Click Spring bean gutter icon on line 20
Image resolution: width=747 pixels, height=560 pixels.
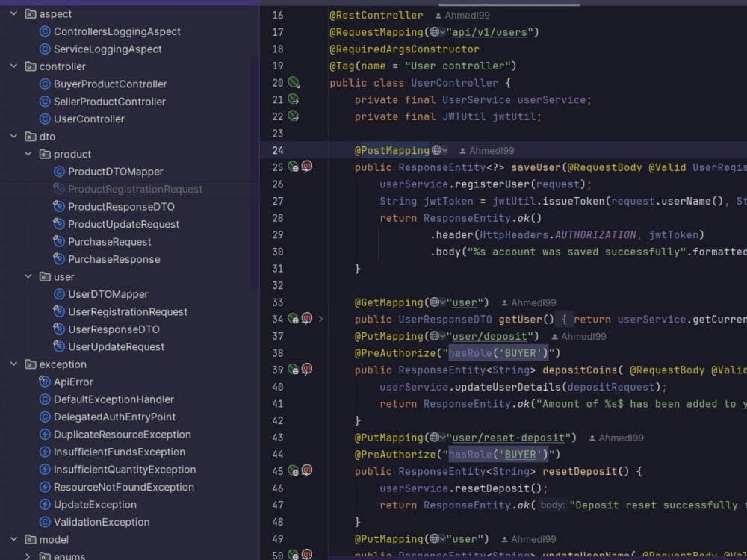(294, 82)
